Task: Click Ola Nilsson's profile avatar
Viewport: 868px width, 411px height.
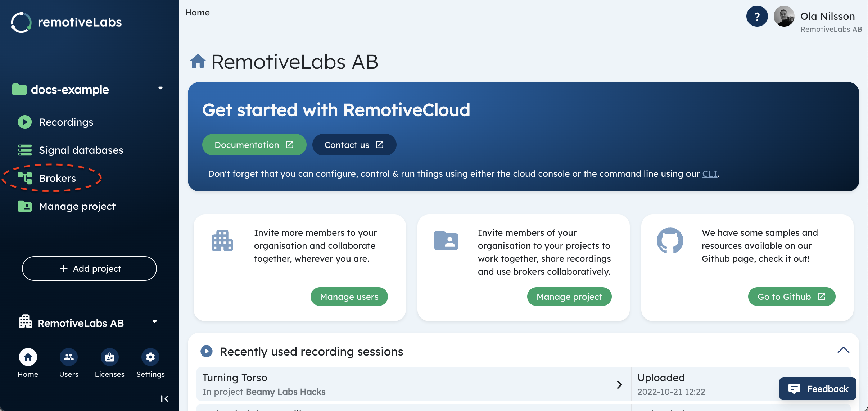Action: tap(784, 16)
